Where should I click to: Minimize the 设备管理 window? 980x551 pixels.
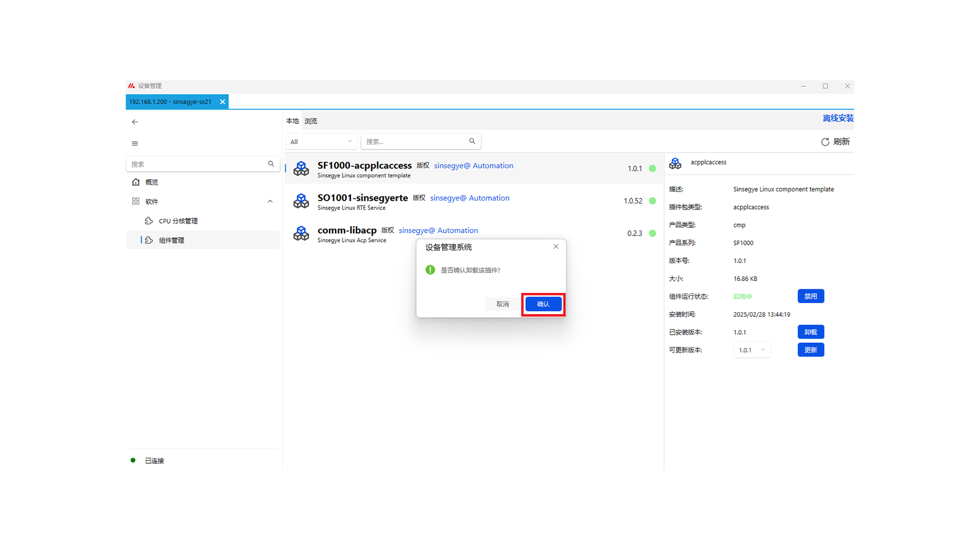803,86
